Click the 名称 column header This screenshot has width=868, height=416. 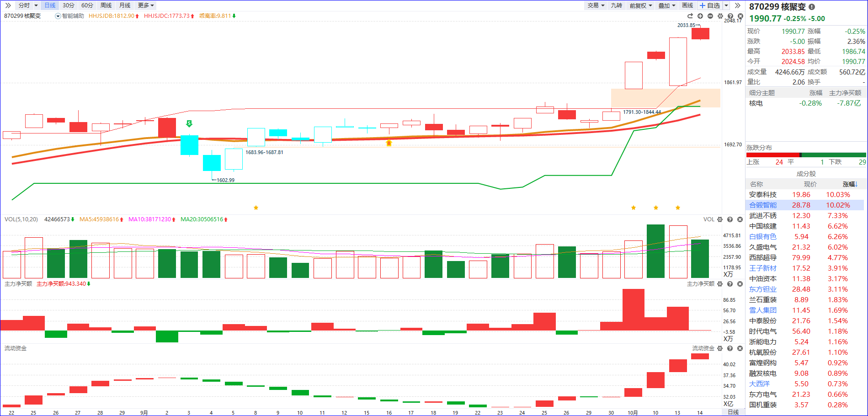click(x=756, y=184)
